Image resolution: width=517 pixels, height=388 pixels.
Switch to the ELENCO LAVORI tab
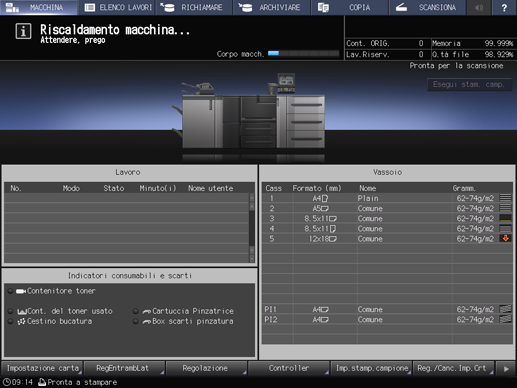pos(118,7)
